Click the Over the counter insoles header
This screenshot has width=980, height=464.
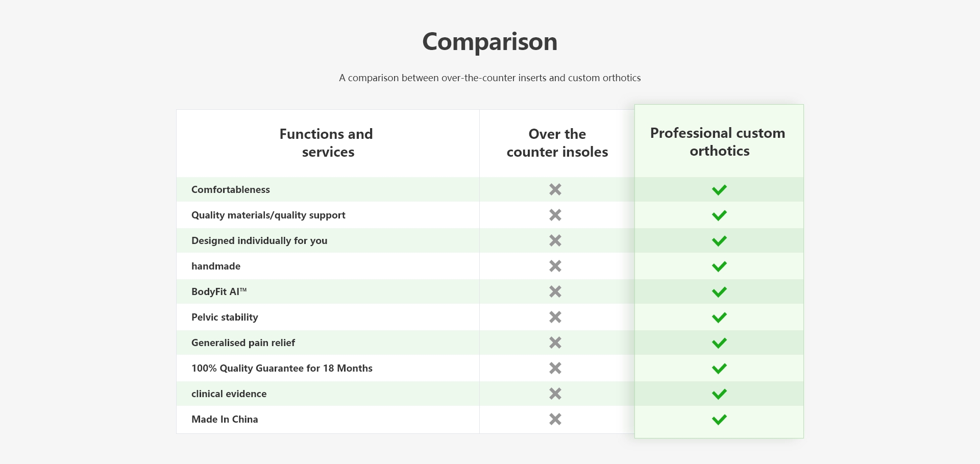tap(557, 143)
